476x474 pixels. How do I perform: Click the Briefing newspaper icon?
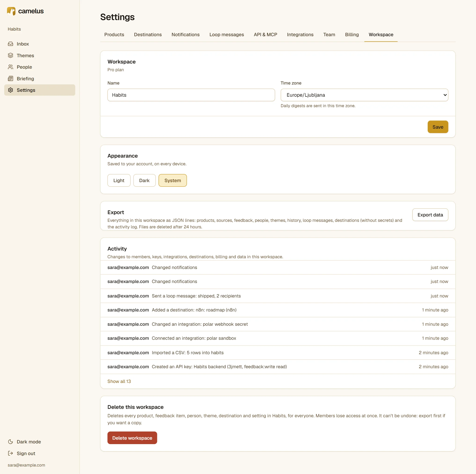pos(10,79)
